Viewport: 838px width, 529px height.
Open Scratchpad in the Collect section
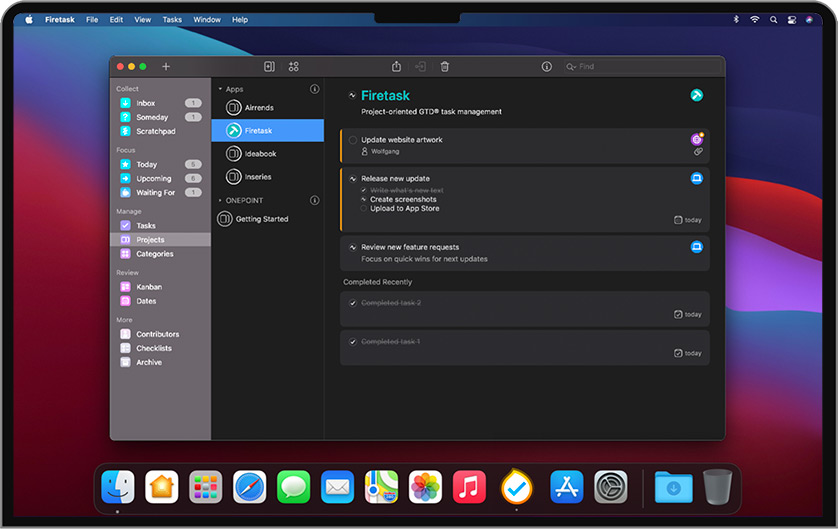pyautogui.click(x=155, y=131)
